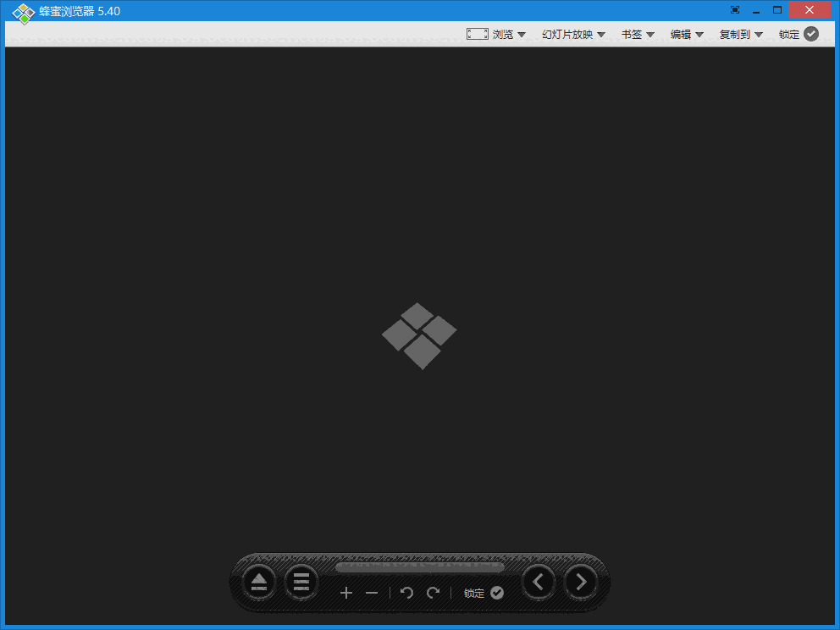
Task: Select the zoom out (−) icon
Action: (x=371, y=593)
